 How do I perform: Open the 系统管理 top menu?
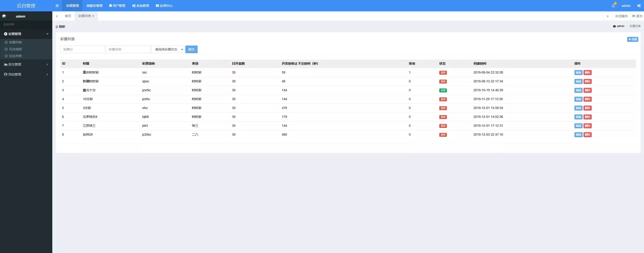pyautogui.click(x=141, y=6)
